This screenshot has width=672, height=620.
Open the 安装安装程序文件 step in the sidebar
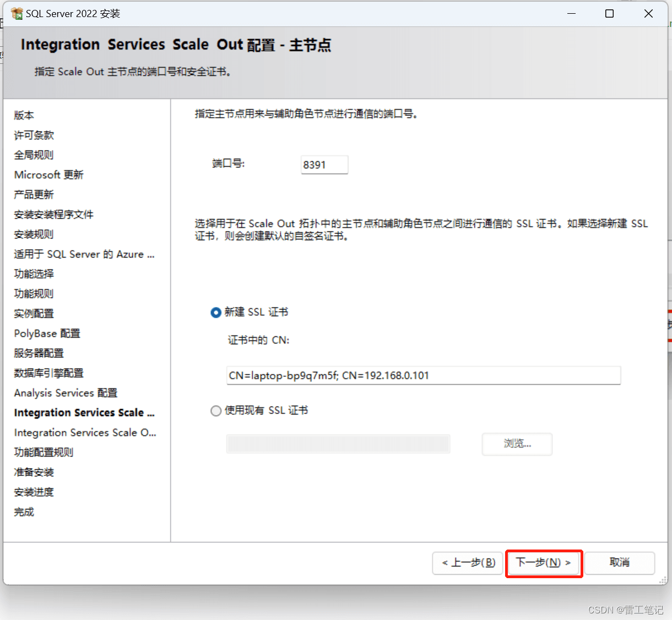click(54, 214)
